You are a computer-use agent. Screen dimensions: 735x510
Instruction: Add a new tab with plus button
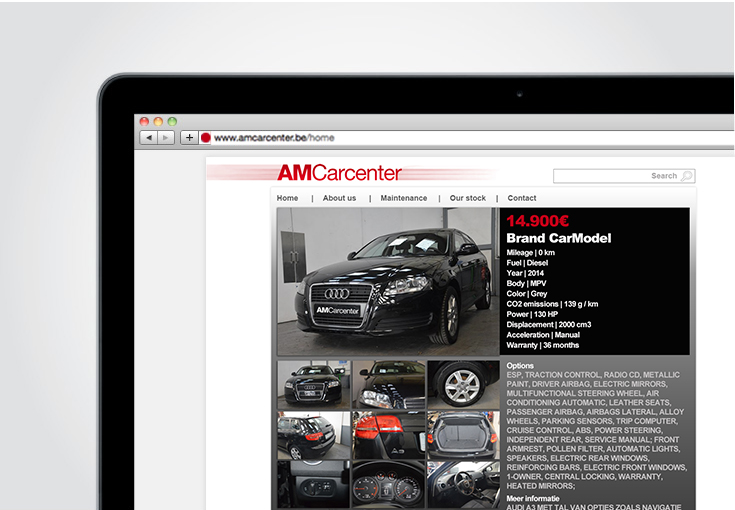(x=189, y=138)
